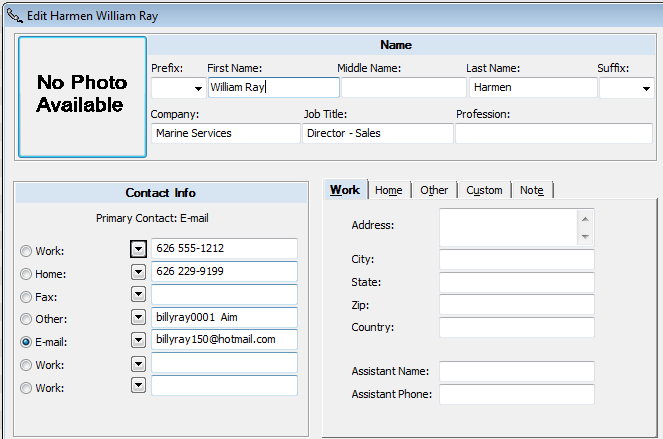Screen dimensions: 663x439
Task: Switch to the Note tab
Action: [532, 190]
